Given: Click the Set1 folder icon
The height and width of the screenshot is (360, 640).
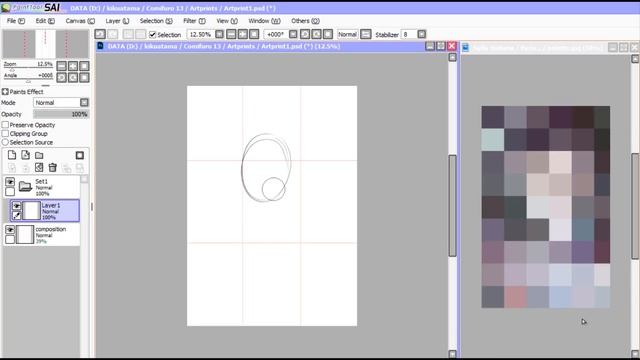Looking at the screenshot, I should 25,187.
